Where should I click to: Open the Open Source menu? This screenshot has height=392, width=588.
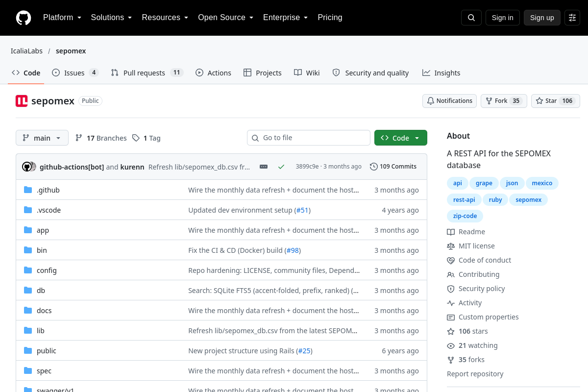pos(225,18)
